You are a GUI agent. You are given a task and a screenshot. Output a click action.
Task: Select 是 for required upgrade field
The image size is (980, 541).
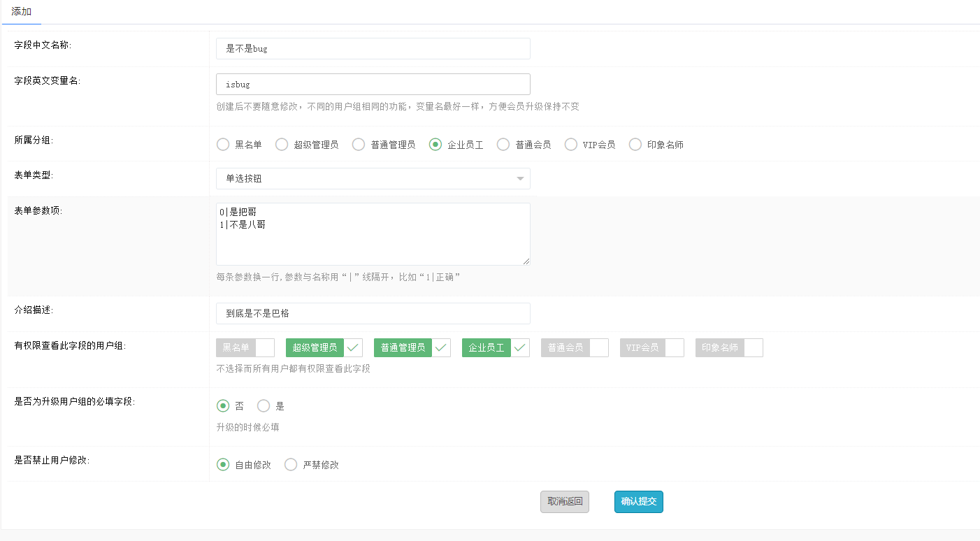pos(264,406)
